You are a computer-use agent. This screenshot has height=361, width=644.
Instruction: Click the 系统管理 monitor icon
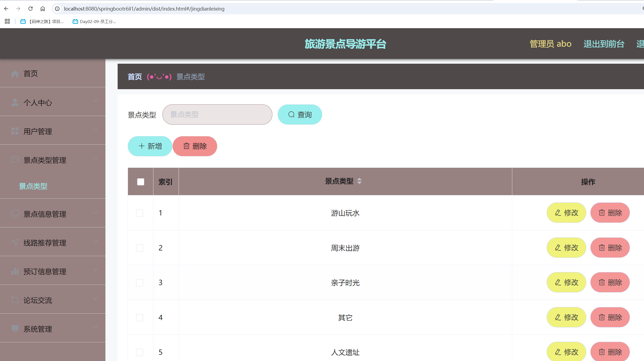coord(15,329)
